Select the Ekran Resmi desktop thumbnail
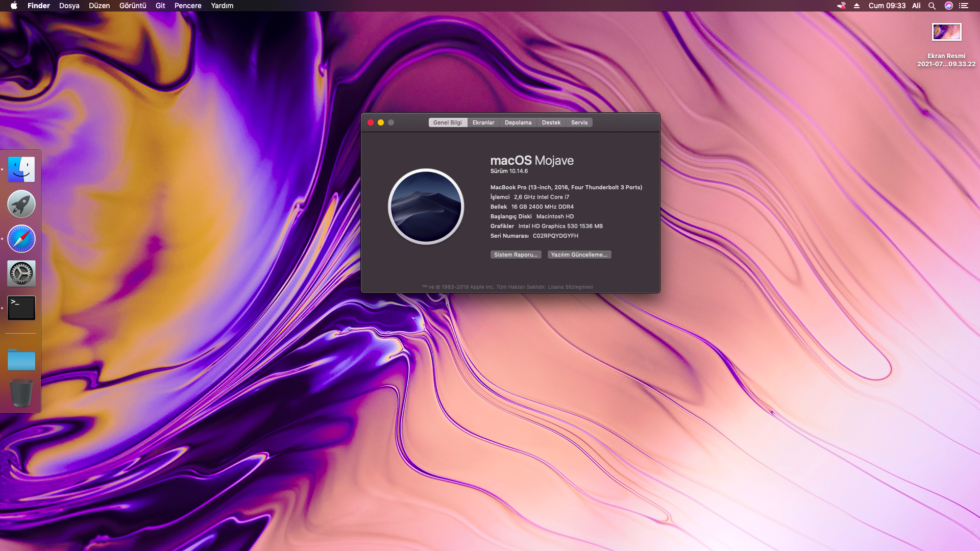The height and width of the screenshot is (551, 980). [x=947, y=32]
